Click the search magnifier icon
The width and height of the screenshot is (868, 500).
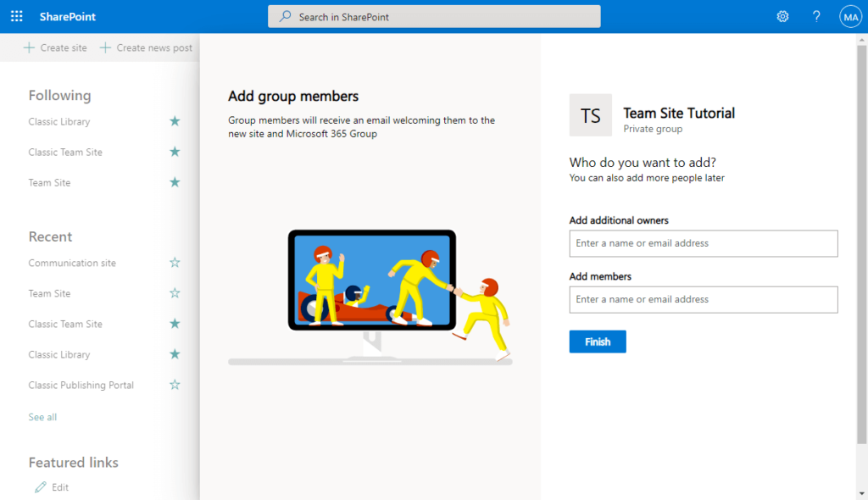285,17
